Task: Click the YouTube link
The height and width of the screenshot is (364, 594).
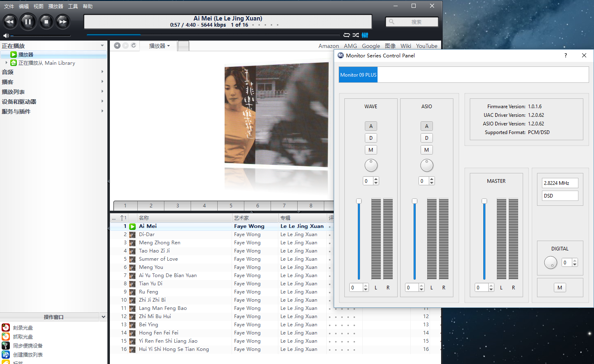Action: pyautogui.click(x=426, y=46)
